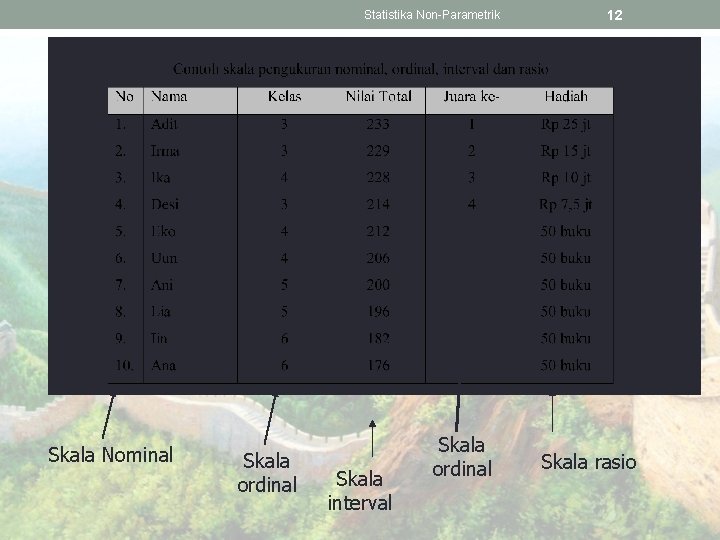Click '50 buku' in Ana's row
Viewport: 720px width, 540px height.
tap(565, 366)
